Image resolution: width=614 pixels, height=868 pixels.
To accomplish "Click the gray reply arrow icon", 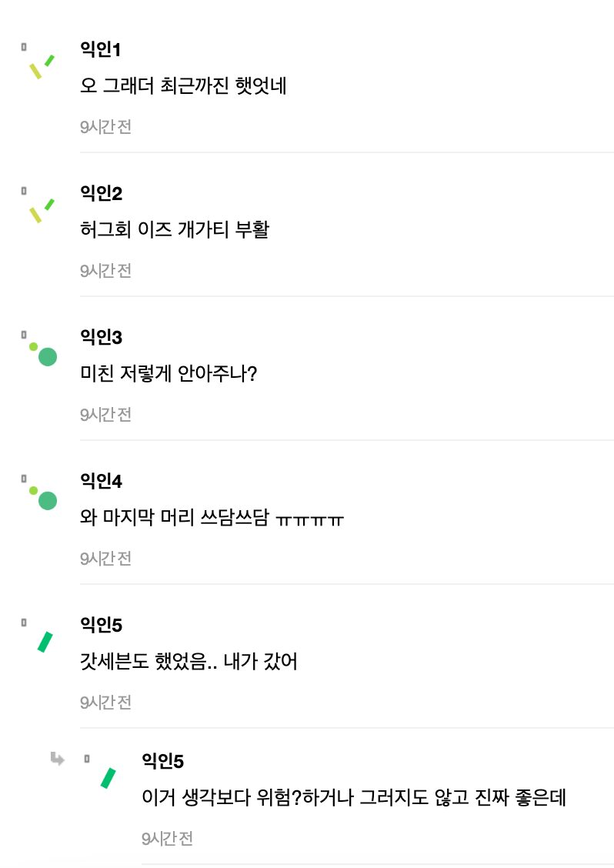I will [57, 759].
